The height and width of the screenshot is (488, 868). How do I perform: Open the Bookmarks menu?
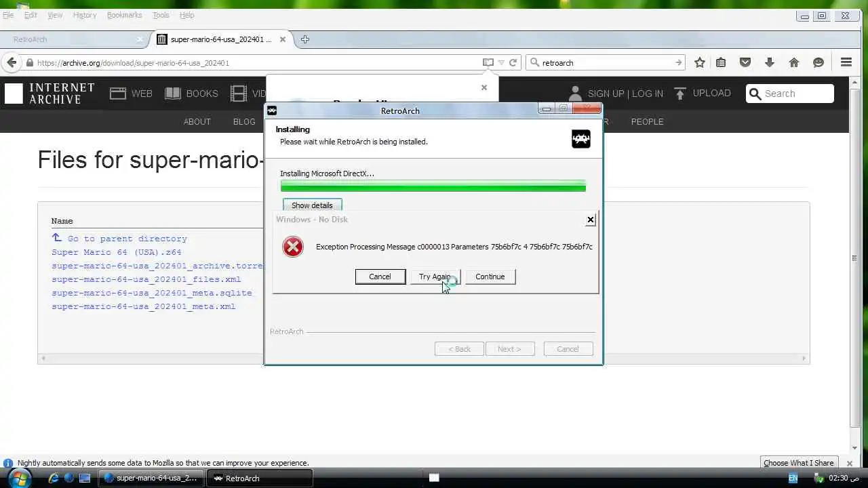pos(124,15)
